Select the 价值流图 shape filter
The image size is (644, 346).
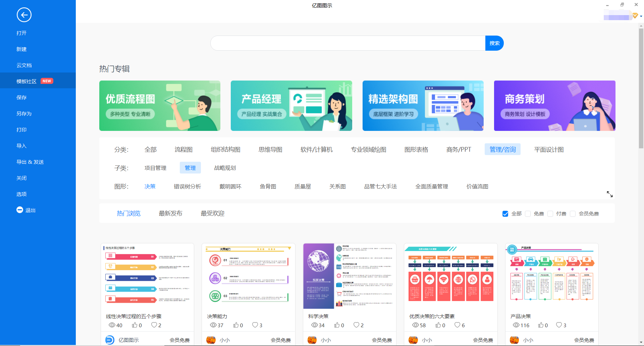pos(477,186)
